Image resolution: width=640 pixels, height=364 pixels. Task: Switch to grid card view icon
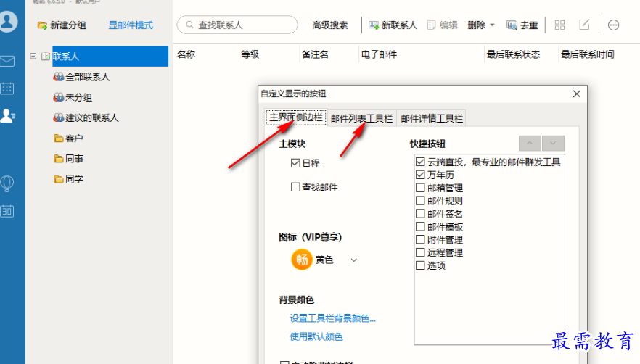[x=559, y=25]
